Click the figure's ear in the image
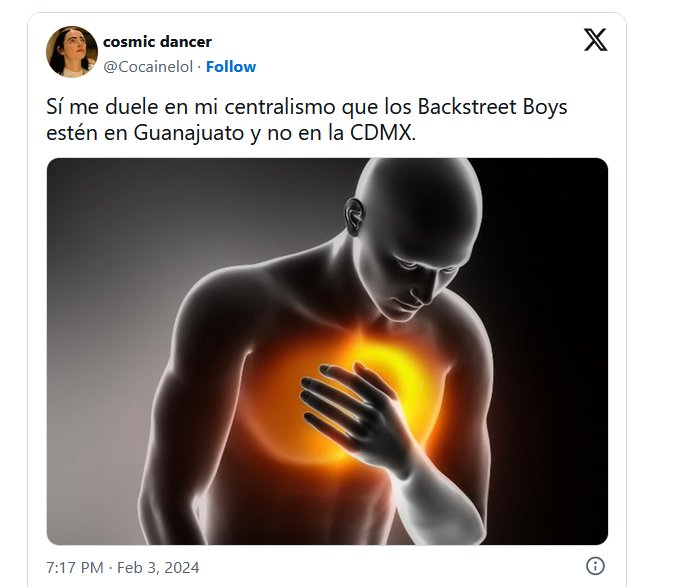 coord(354,216)
